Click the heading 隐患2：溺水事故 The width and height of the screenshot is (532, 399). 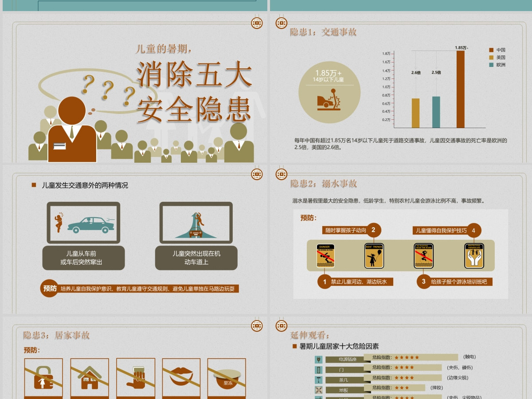[x=324, y=184]
